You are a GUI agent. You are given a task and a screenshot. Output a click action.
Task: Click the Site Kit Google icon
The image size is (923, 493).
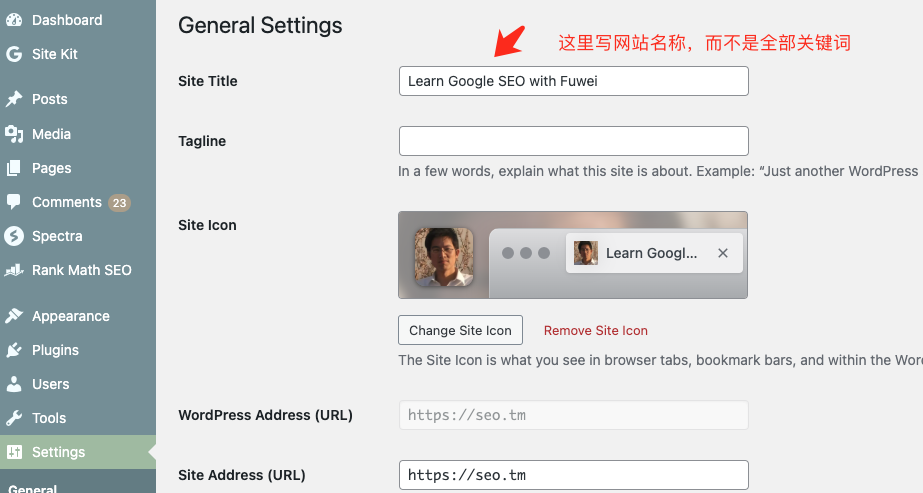pos(14,54)
